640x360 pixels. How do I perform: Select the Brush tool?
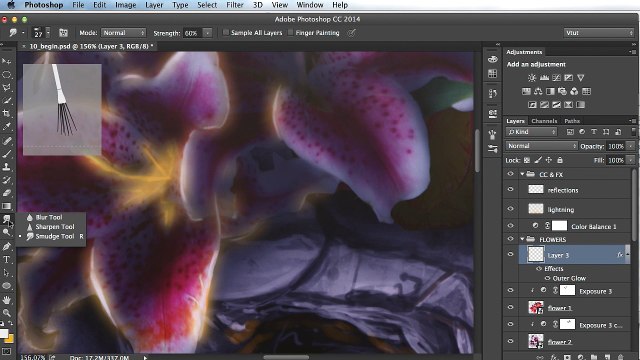pos(7,154)
